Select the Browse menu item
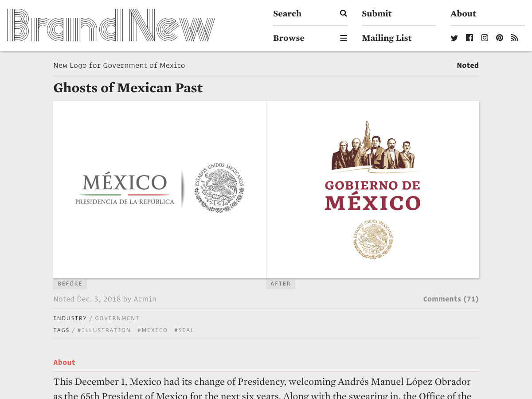 289,38
